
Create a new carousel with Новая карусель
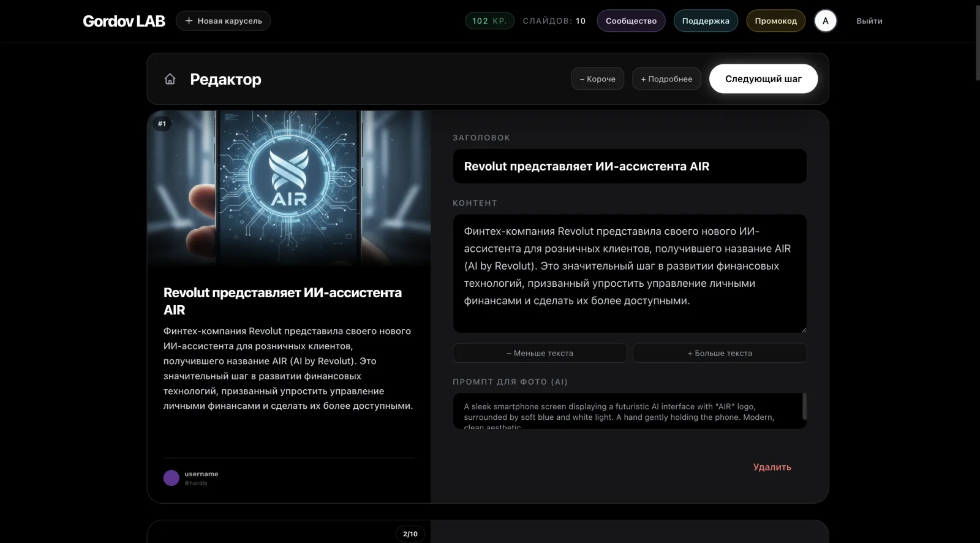click(223, 21)
